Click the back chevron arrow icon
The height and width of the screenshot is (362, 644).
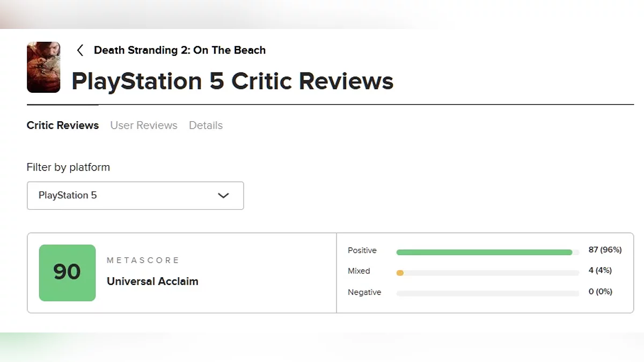pyautogui.click(x=80, y=50)
